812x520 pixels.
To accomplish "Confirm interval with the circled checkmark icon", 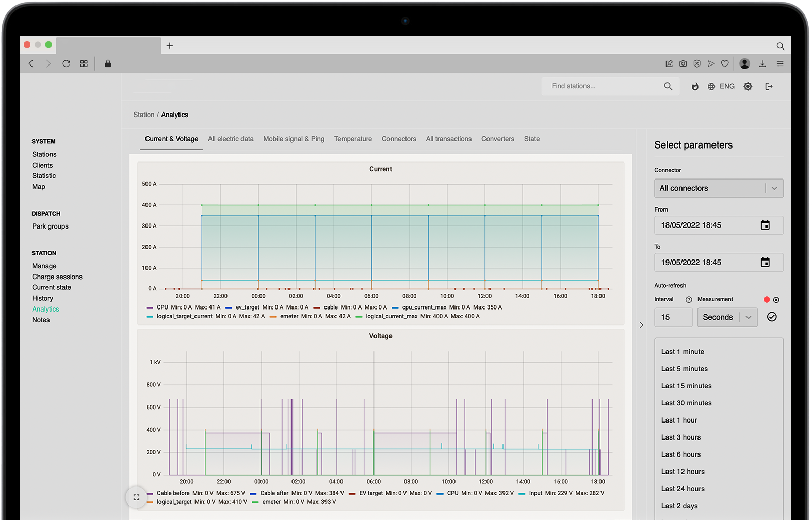I will 772,317.
